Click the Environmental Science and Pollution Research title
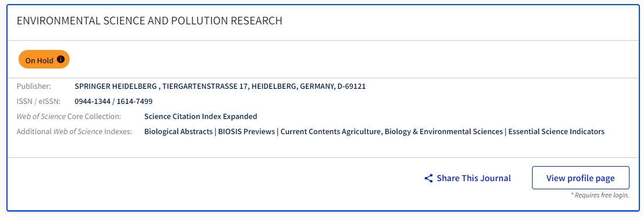The width and height of the screenshot is (644, 216). click(150, 21)
